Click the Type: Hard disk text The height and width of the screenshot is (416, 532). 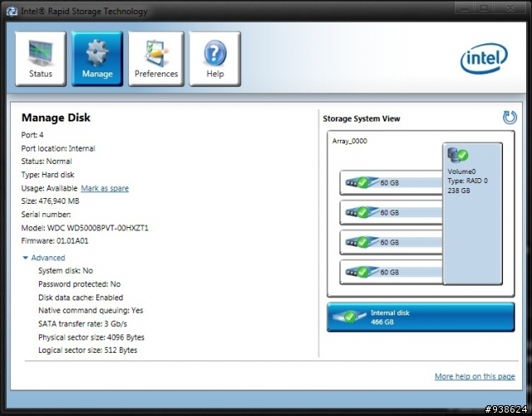[x=47, y=175]
